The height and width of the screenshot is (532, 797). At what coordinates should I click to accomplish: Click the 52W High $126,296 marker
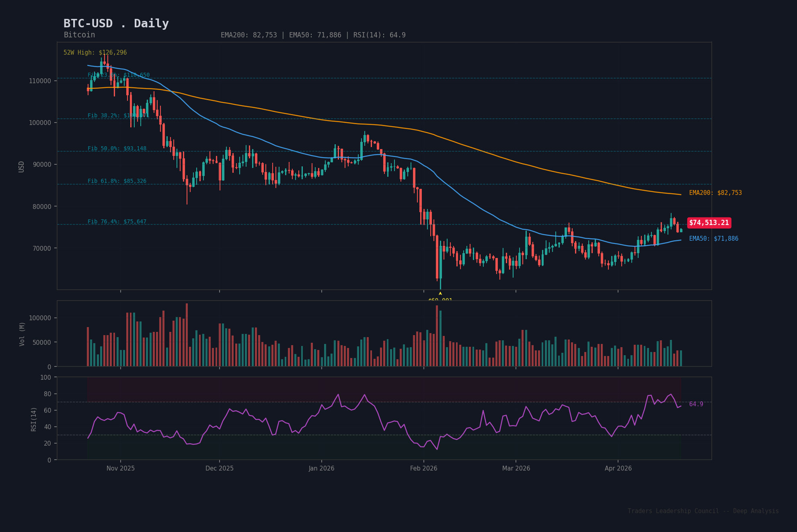click(x=95, y=52)
